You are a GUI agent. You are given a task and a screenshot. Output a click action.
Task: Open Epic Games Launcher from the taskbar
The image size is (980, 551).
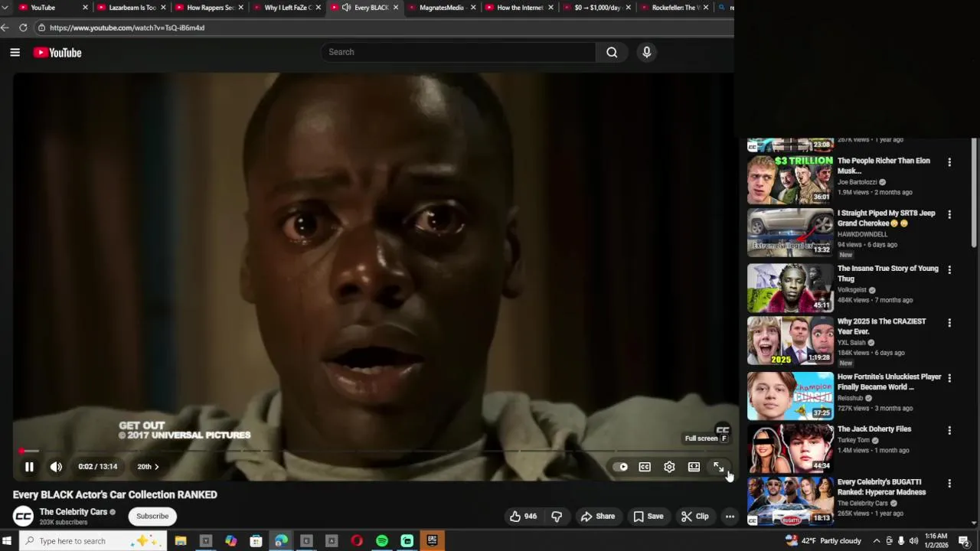coord(433,541)
